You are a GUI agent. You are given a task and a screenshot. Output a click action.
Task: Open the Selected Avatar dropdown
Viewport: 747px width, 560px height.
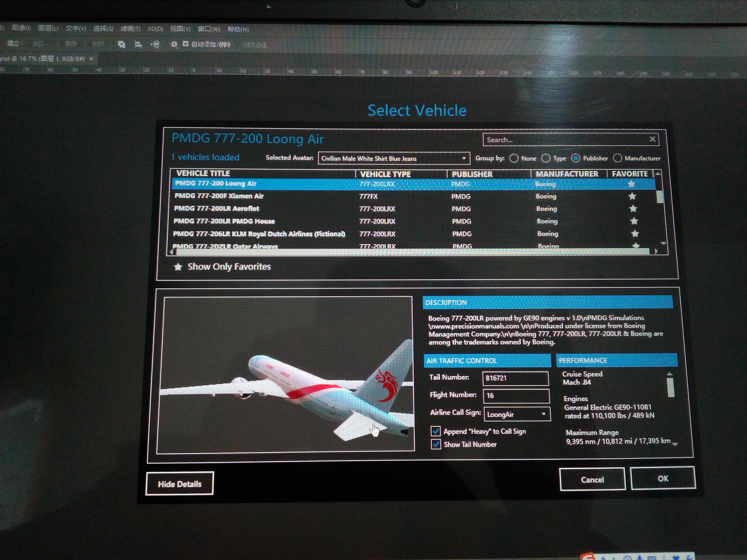(x=394, y=158)
